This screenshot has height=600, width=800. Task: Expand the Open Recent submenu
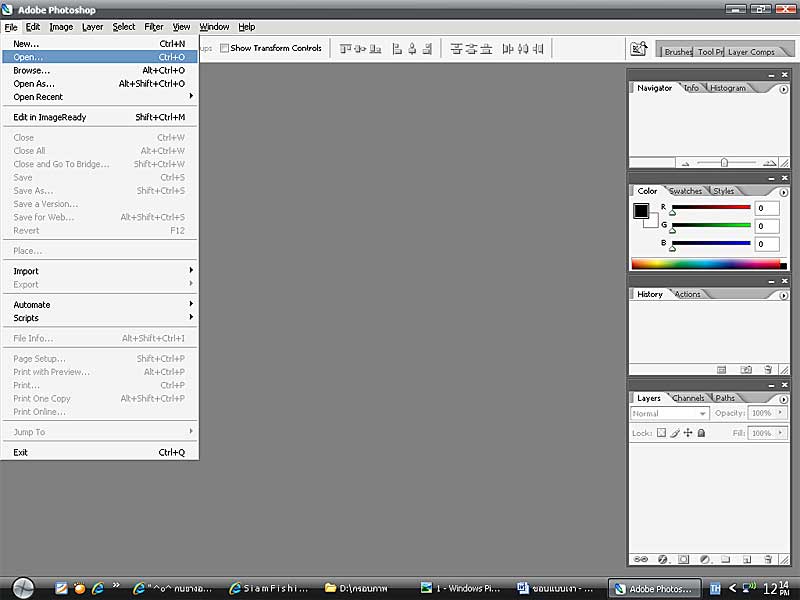(100, 97)
